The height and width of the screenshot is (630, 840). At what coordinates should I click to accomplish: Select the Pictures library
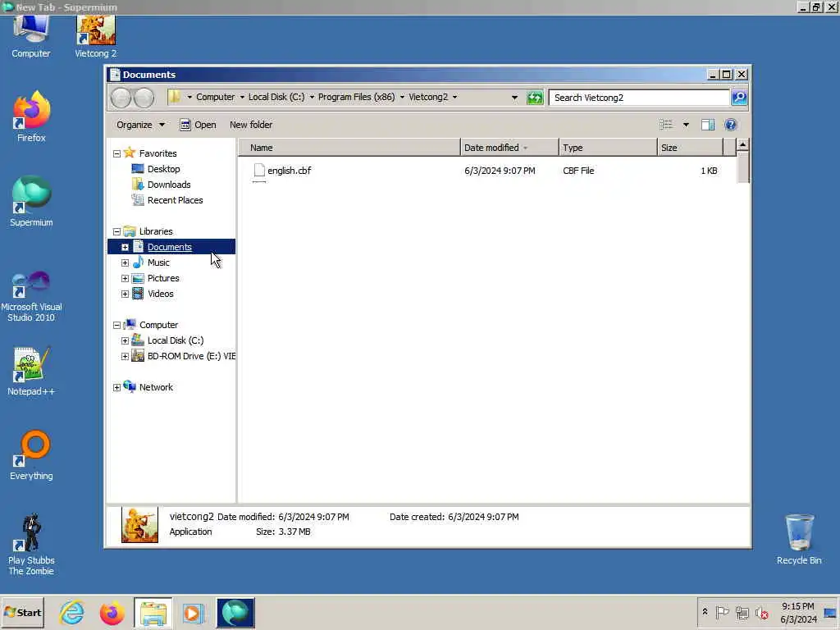[x=163, y=278]
